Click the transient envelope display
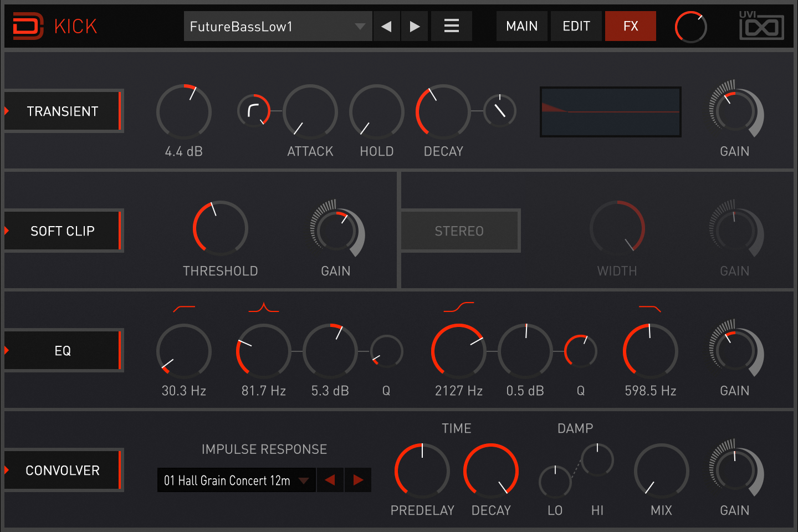The height and width of the screenshot is (532, 798). (x=610, y=111)
